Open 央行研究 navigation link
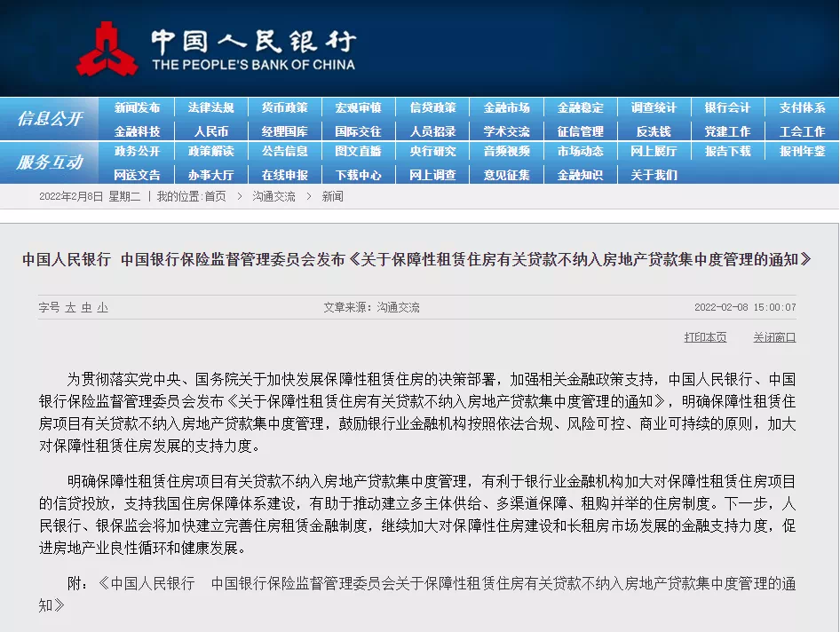The image size is (840, 632). (x=432, y=152)
